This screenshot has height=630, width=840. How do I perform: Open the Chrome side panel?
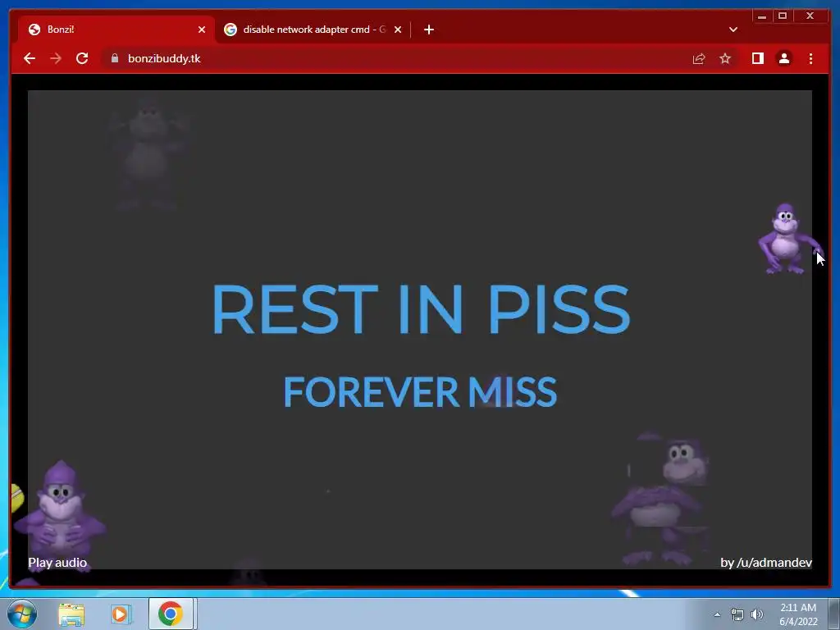(x=757, y=58)
